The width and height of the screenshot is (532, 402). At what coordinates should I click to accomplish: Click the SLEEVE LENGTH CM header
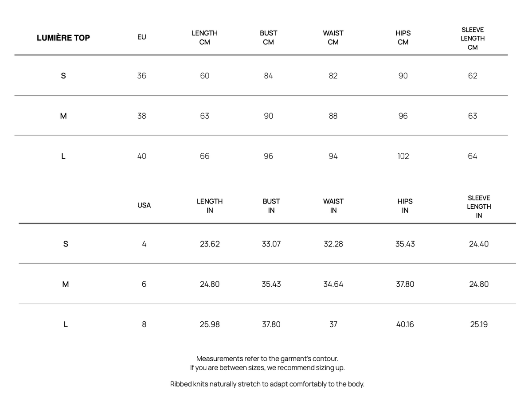tap(473, 39)
